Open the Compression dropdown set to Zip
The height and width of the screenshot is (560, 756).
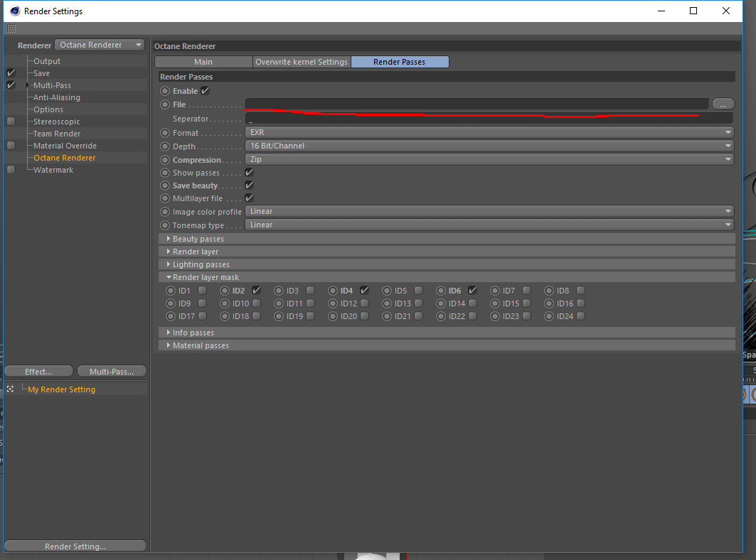[489, 159]
